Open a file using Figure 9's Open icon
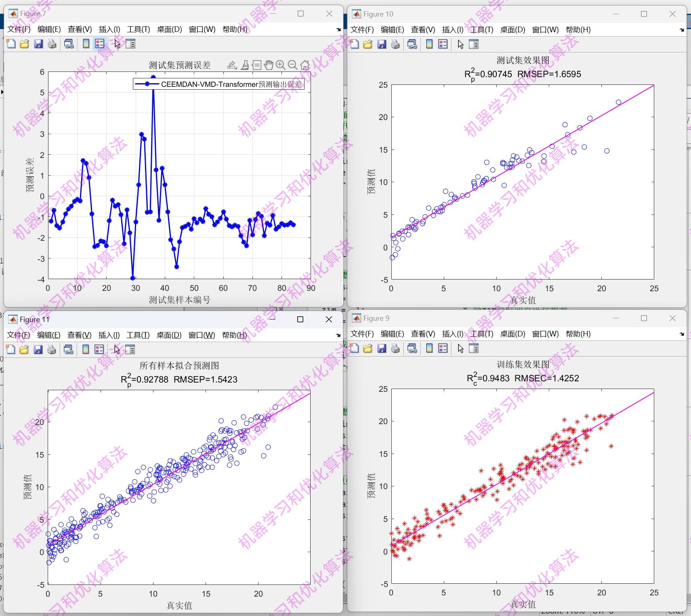 [x=368, y=348]
